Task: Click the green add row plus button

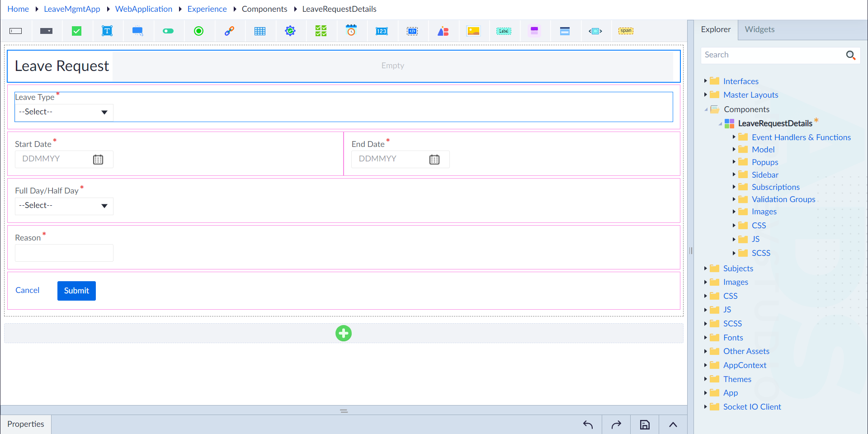Action: click(344, 334)
